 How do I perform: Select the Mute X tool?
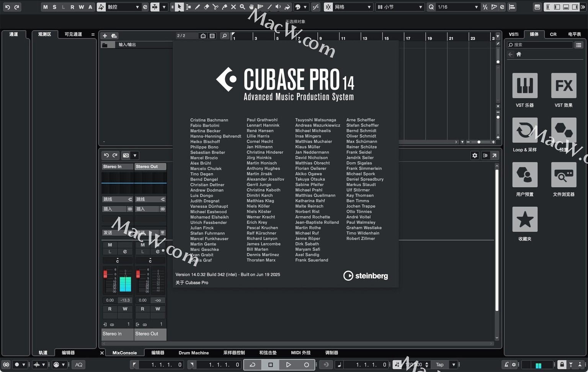(234, 7)
